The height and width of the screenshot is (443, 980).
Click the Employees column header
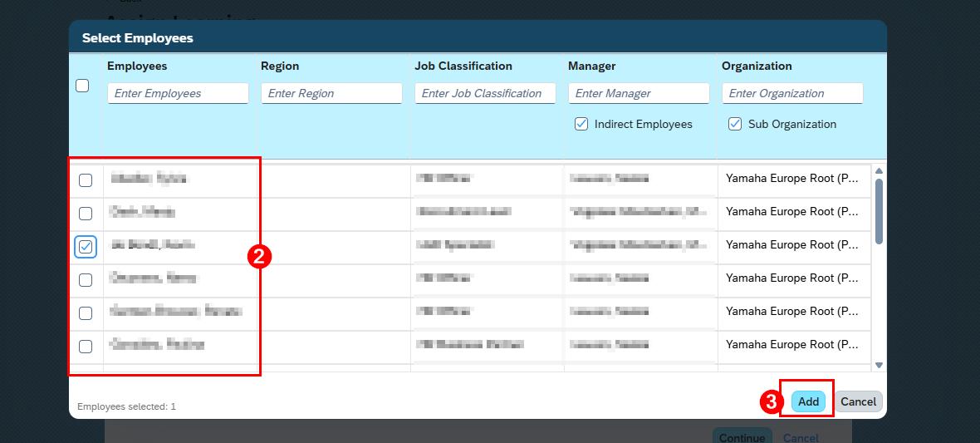click(137, 66)
